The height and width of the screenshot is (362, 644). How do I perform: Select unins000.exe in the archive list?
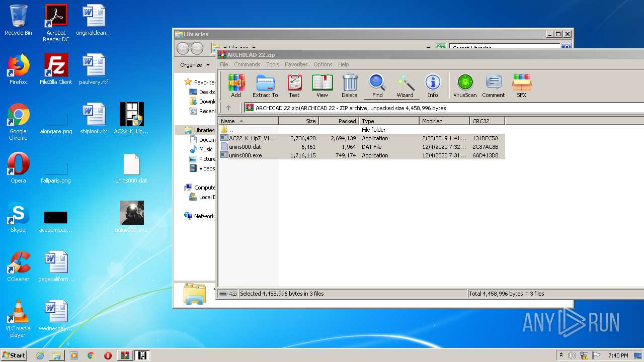click(x=362, y=155)
